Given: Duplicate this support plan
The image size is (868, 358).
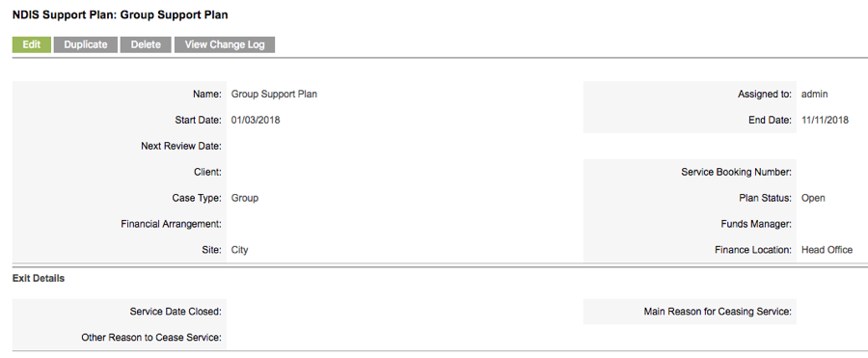Looking at the screenshot, I should pyautogui.click(x=86, y=45).
